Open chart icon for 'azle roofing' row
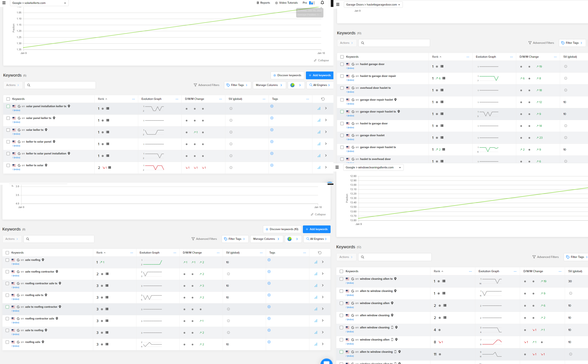The width and height of the screenshot is (588, 364). pyautogui.click(x=316, y=262)
